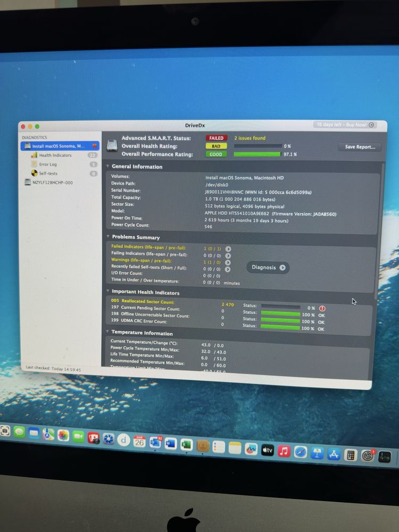Screen dimensions: 399x532
Task: Click the Overall Health Rating 0% bar
Action: [x=257, y=146]
